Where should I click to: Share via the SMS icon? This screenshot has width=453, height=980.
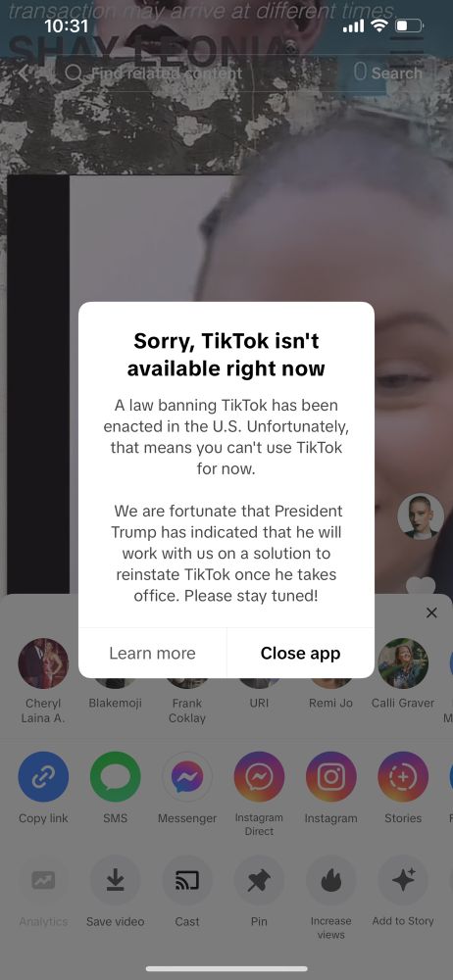115,777
